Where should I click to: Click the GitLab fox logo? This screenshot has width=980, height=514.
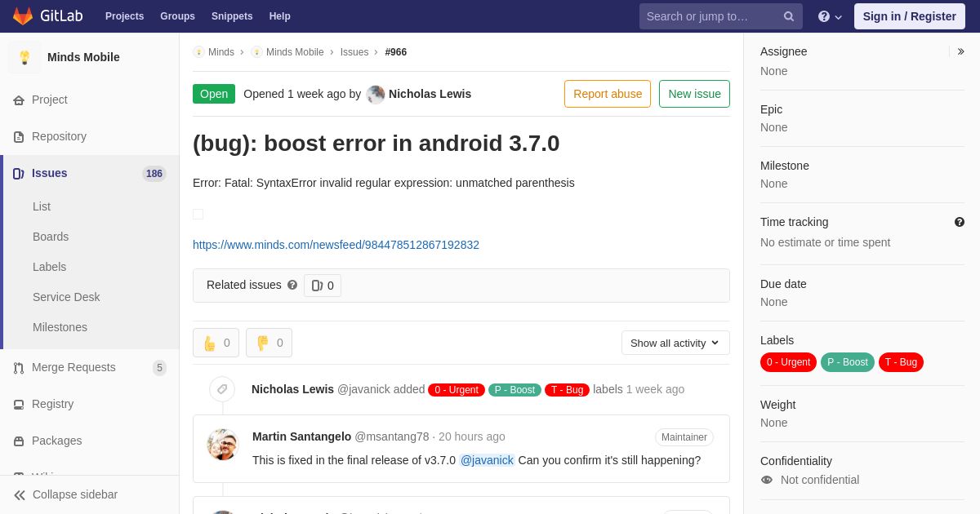pyautogui.click(x=23, y=16)
